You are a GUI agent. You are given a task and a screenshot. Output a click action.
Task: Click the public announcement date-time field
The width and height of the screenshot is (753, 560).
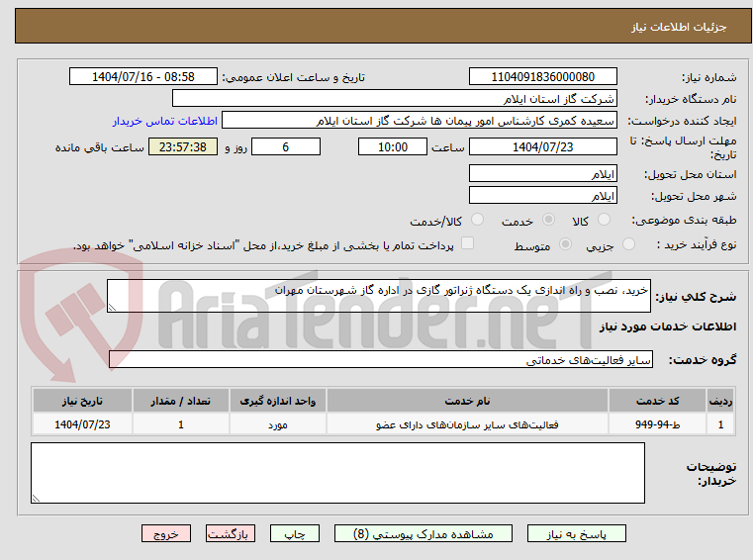(x=143, y=77)
